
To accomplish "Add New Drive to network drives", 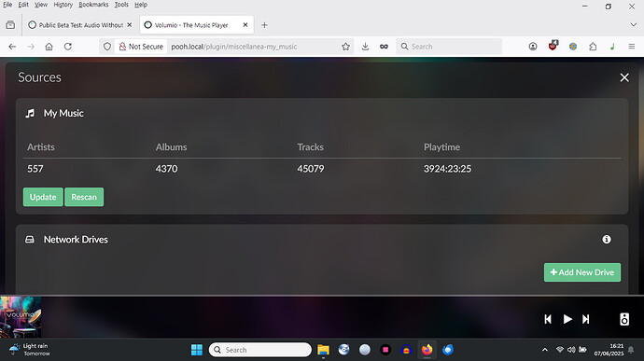I will [x=582, y=272].
